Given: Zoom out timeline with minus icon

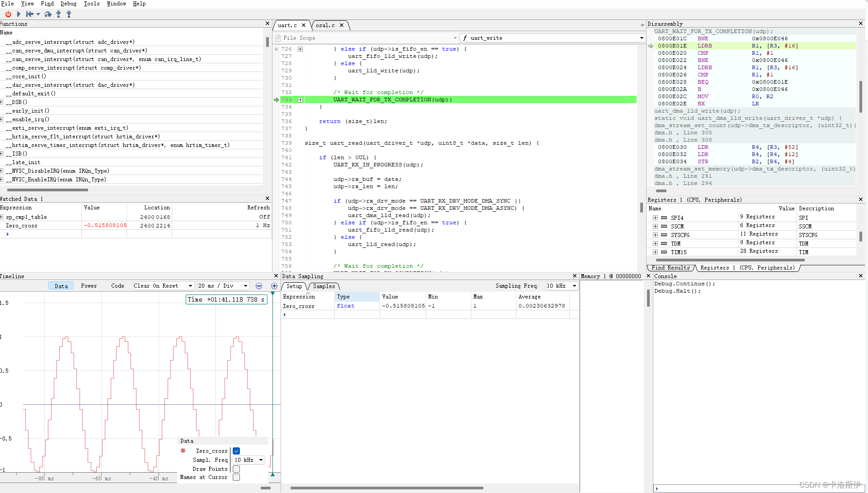Looking at the screenshot, I should pyautogui.click(x=259, y=286).
